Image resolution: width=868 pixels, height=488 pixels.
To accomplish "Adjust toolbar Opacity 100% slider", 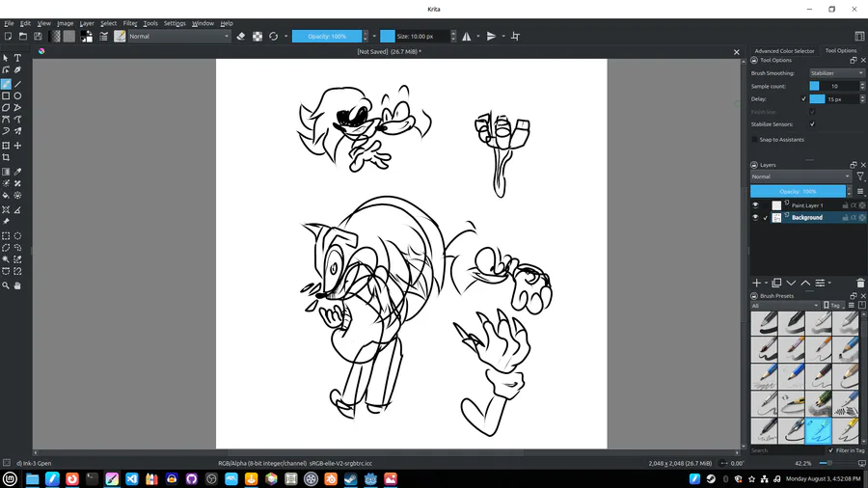I will (x=327, y=37).
